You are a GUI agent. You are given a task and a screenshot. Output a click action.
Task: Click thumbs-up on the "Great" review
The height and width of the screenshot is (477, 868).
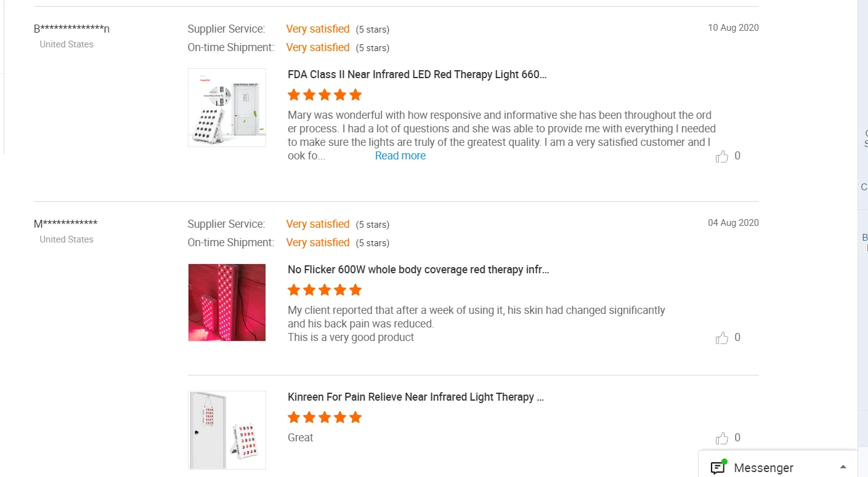pyautogui.click(x=722, y=438)
